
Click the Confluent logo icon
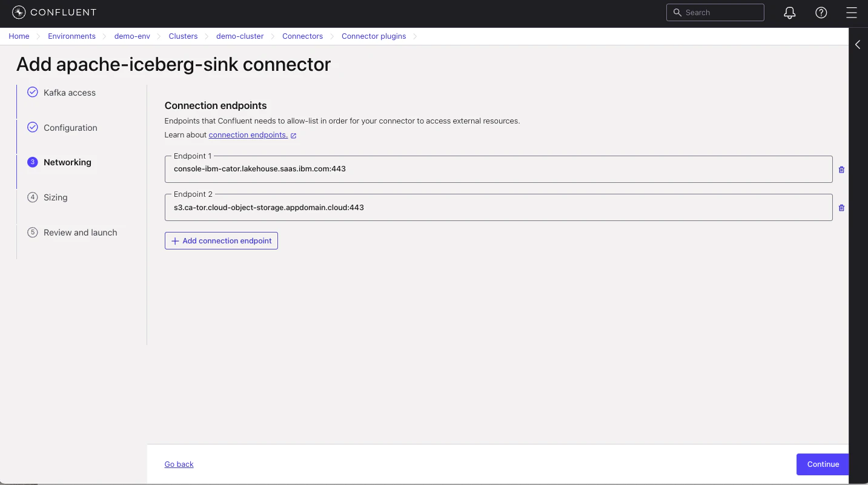point(19,12)
